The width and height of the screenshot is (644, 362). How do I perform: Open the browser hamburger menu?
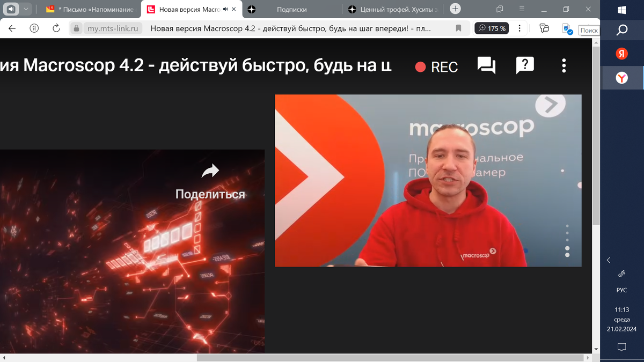(521, 9)
